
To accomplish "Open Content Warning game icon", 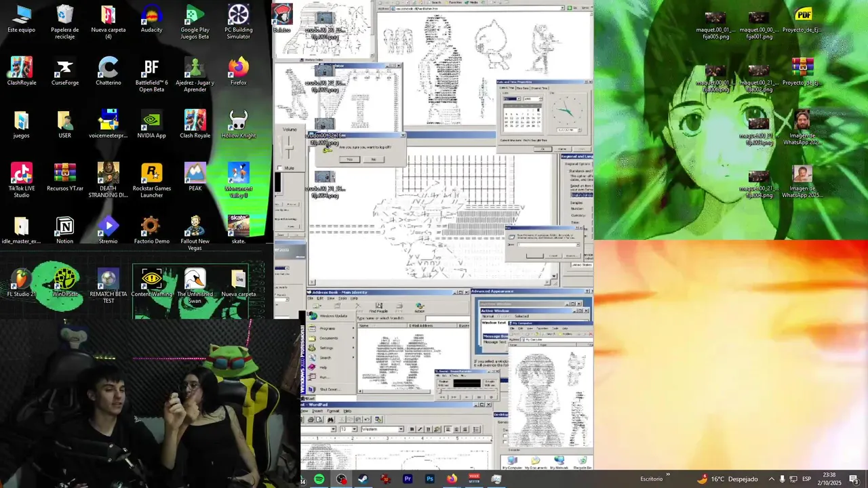I will click(151, 283).
